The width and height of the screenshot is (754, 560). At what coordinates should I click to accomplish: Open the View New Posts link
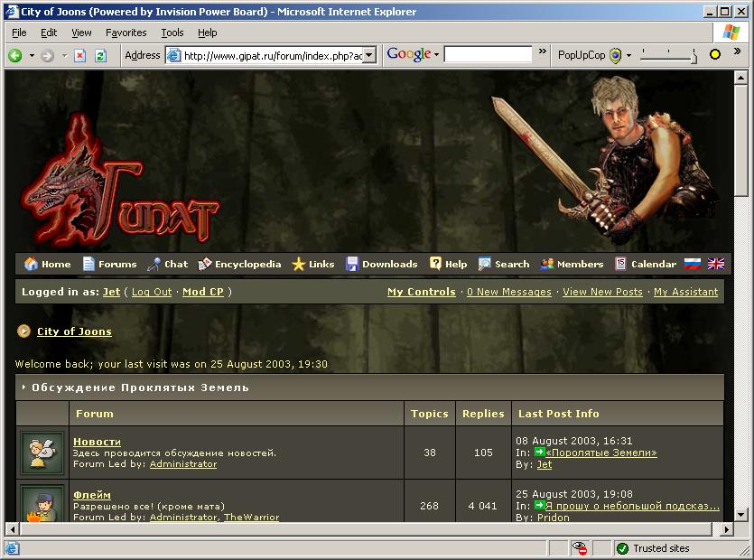click(x=602, y=292)
